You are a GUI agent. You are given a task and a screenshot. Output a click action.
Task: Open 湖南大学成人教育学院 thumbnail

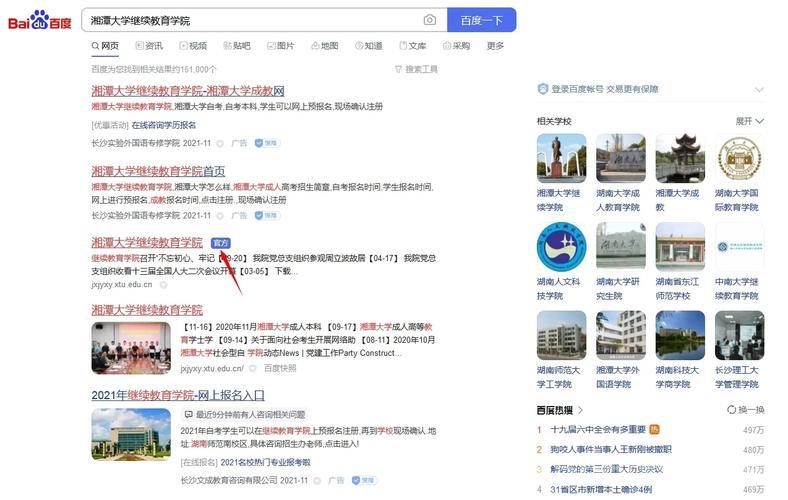[621, 158]
